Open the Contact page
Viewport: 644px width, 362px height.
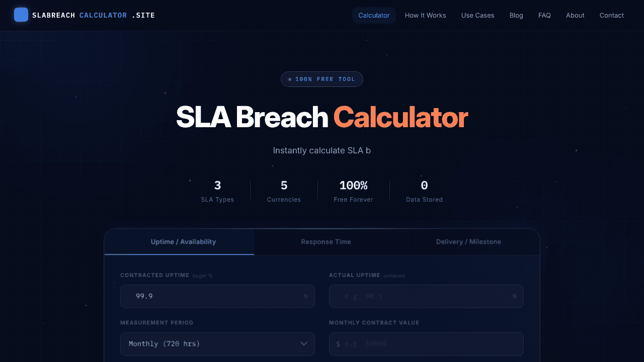pos(612,15)
